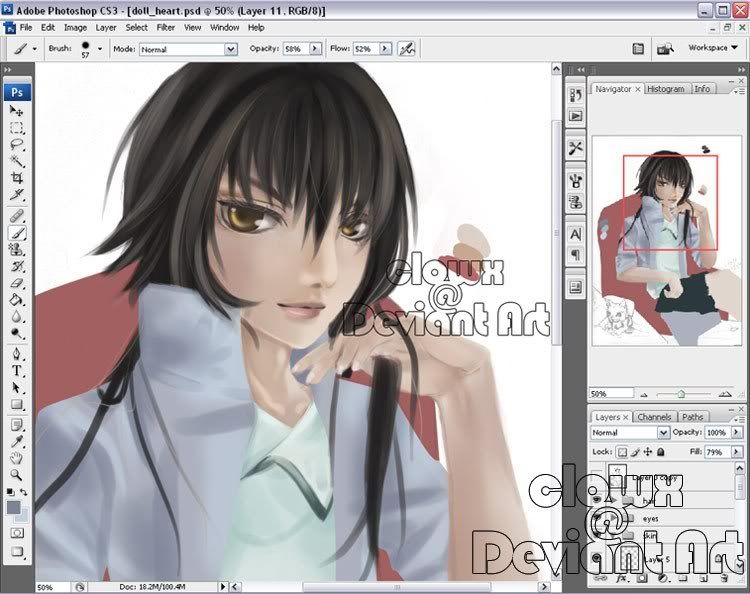The image size is (750, 594).
Task: Open the Image menu
Action: (x=75, y=28)
